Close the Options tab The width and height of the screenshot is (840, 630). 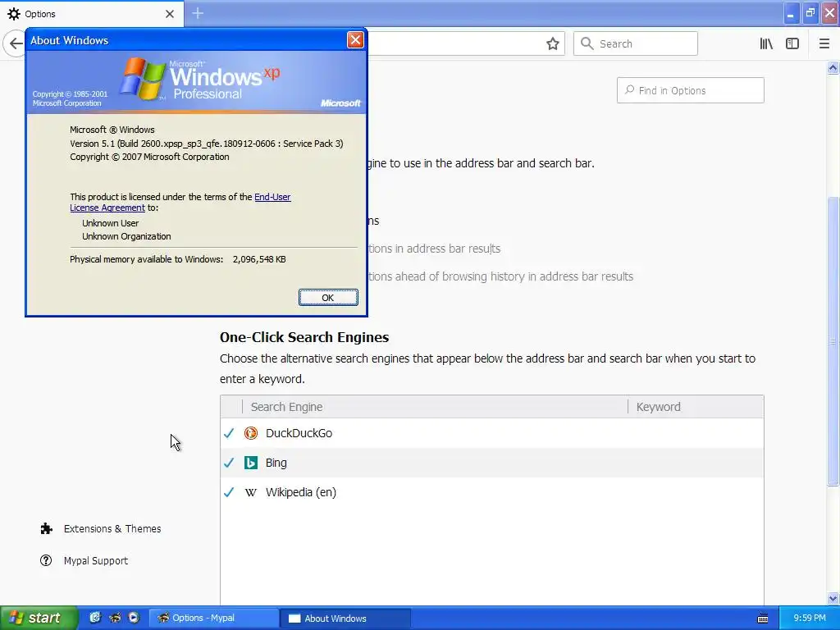point(170,14)
